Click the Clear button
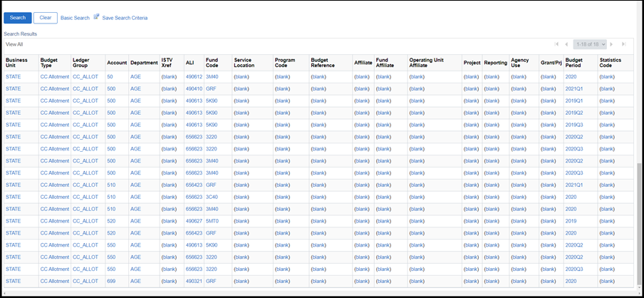 tap(45, 18)
